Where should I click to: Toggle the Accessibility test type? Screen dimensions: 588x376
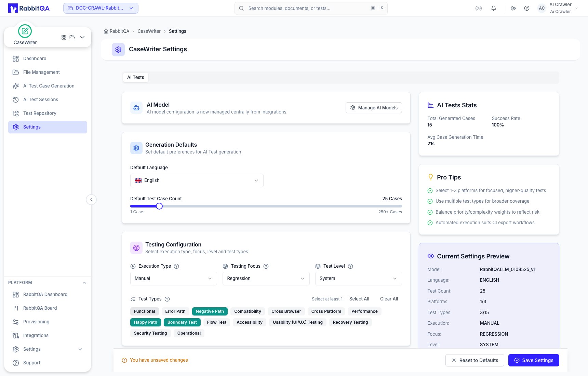coord(250,322)
